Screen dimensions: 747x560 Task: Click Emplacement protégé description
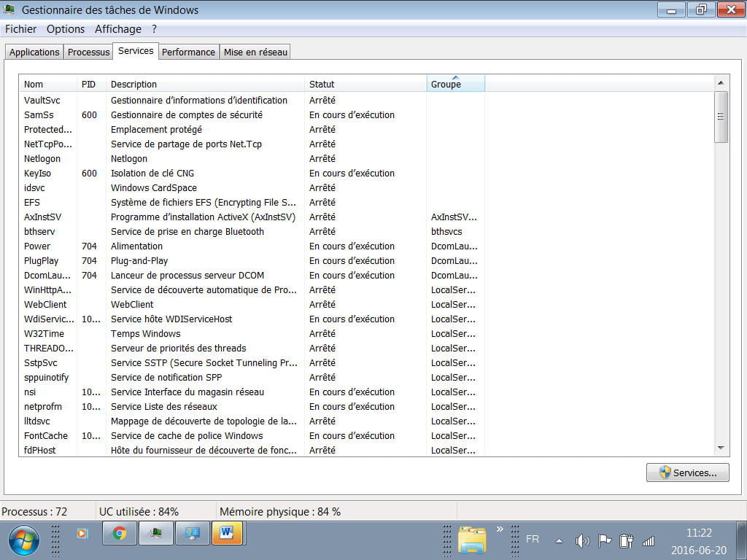point(156,130)
